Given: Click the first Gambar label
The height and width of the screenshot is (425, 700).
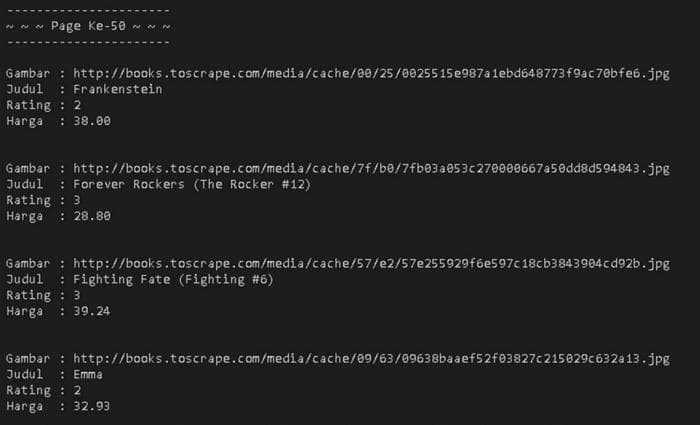Looking at the screenshot, I should [x=28, y=73].
